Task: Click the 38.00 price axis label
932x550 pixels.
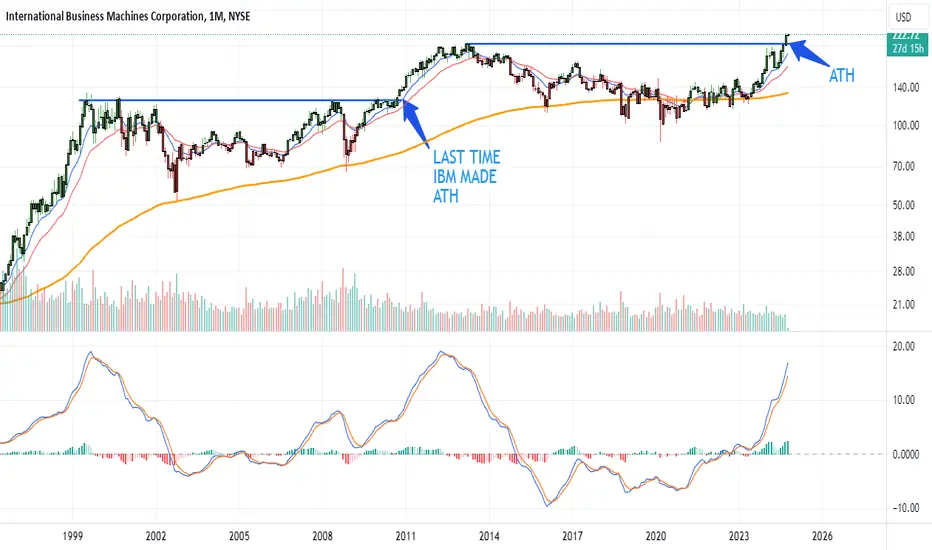Action: click(x=903, y=236)
